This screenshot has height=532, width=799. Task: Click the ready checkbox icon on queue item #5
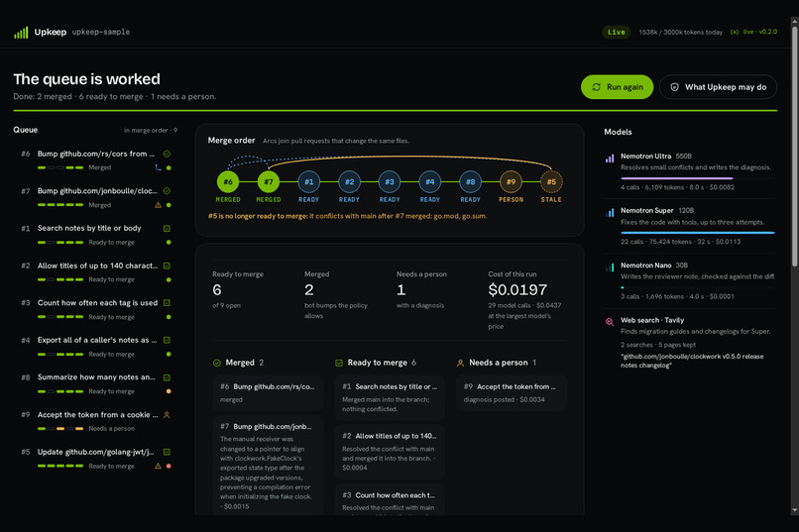pos(167,452)
